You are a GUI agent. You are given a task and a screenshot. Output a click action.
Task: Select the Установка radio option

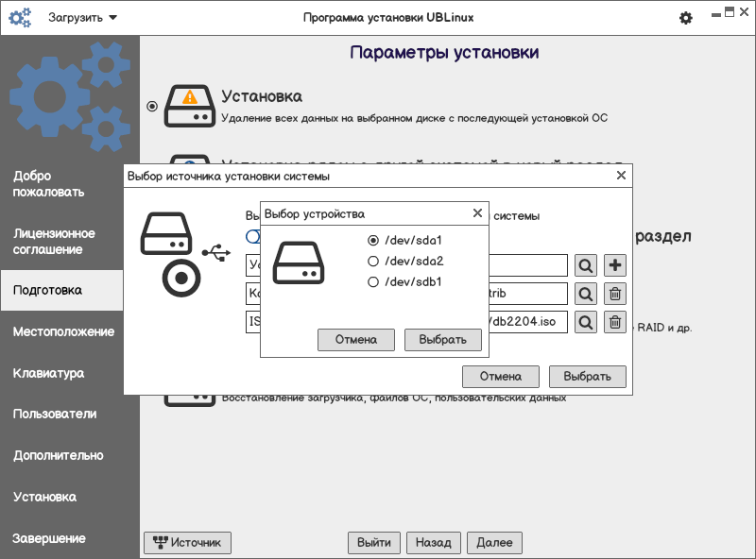152,106
